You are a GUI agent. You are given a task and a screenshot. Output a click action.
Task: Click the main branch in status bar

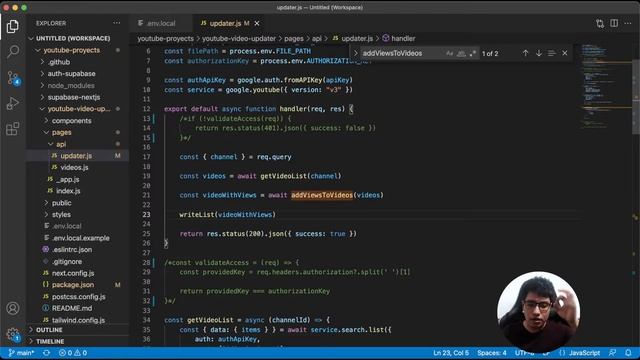22,353
